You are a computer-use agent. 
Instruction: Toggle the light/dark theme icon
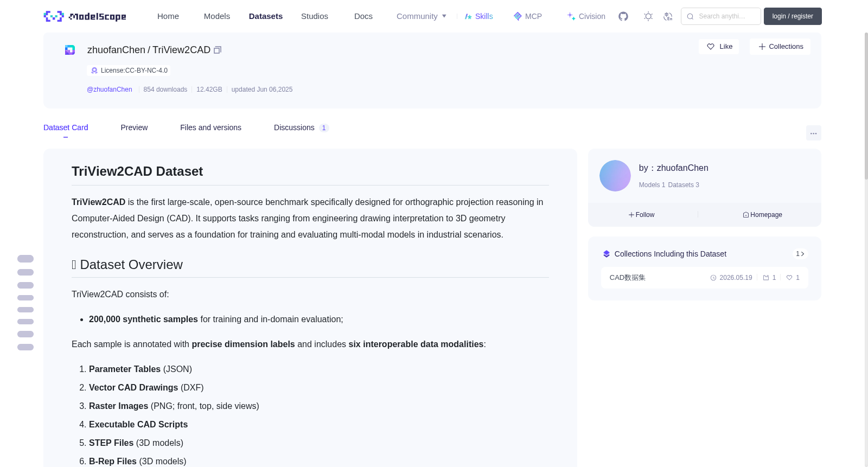(648, 16)
